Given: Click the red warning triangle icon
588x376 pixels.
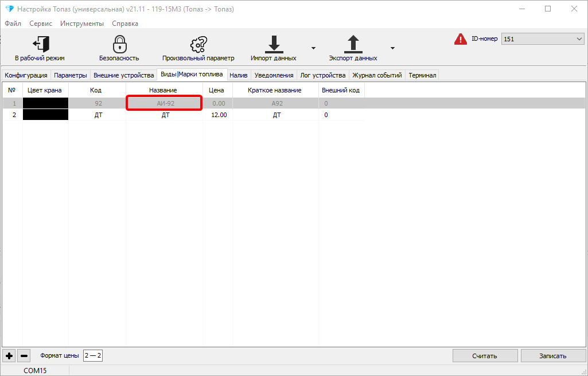Looking at the screenshot, I should pos(461,39).
